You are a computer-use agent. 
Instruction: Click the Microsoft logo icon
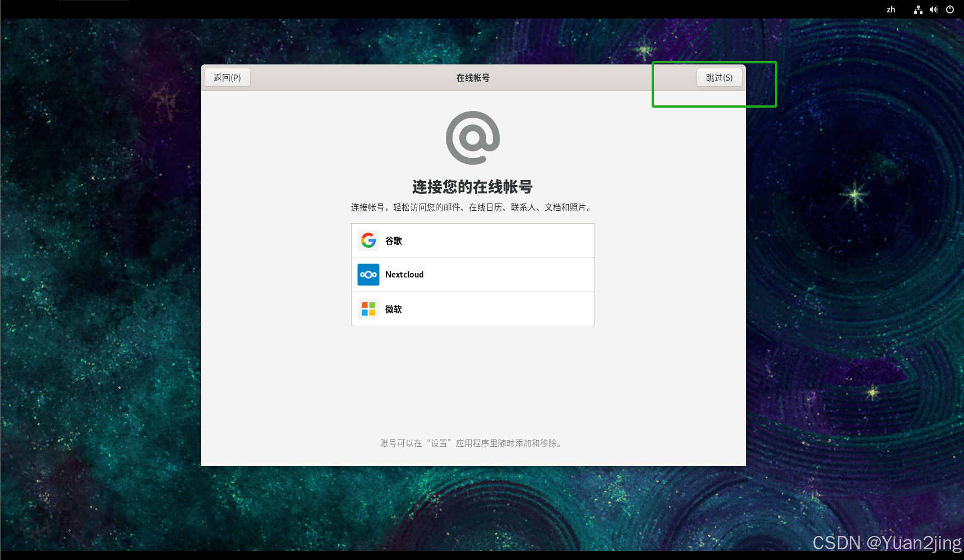tap(368, 309)
